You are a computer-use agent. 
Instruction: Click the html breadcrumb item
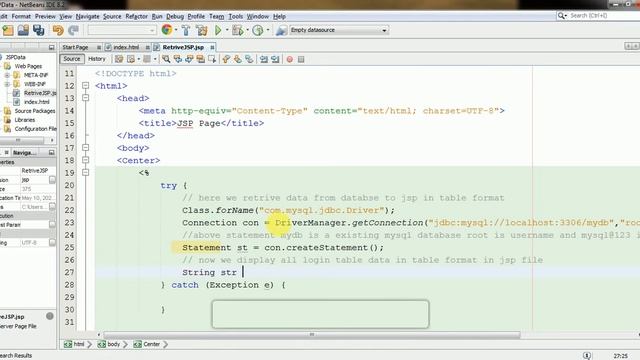(x=75, y=344)
